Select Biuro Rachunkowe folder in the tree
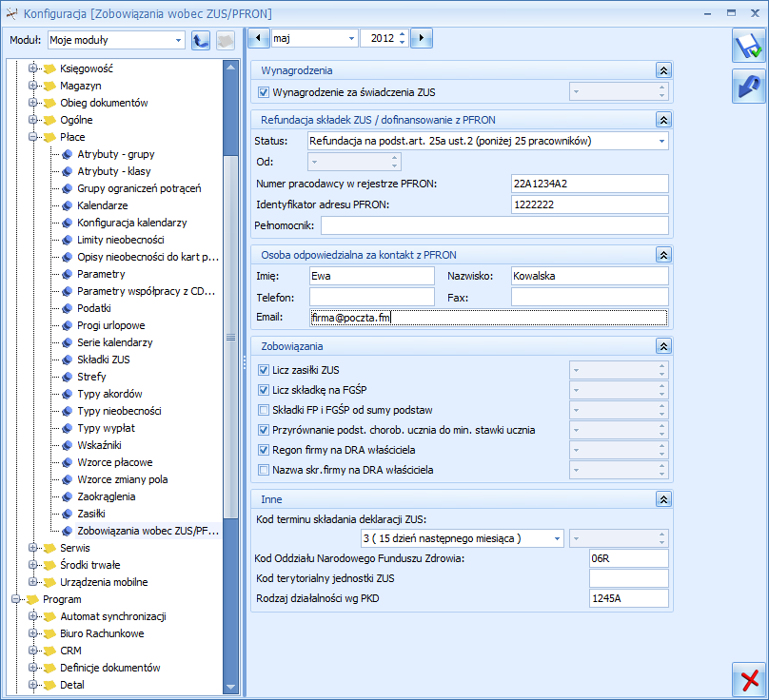Screen dimensions: 769x700 click(102, 633)
